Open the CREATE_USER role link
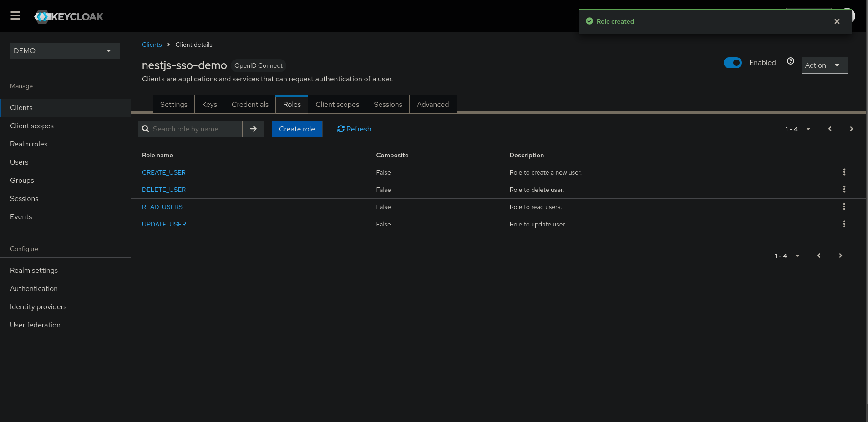 [x=164, y=172]
